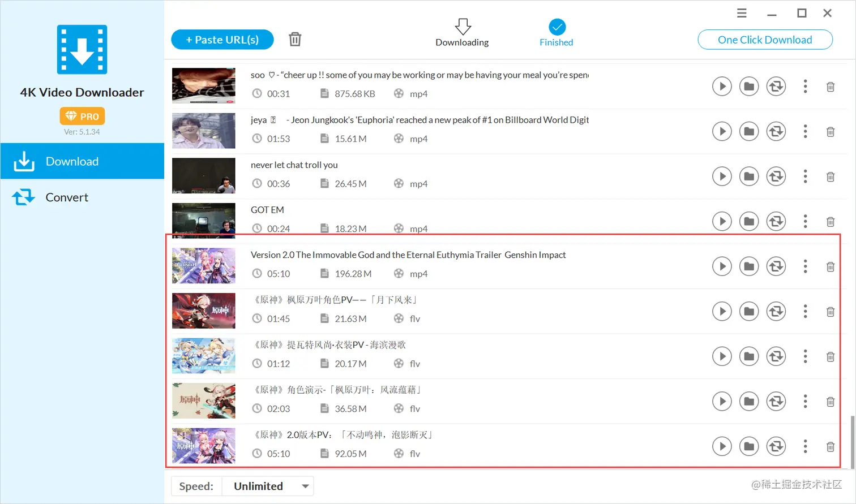Play the 92.05 M flv video
This screenshot has height=504, width=856.
coord(722,446)
